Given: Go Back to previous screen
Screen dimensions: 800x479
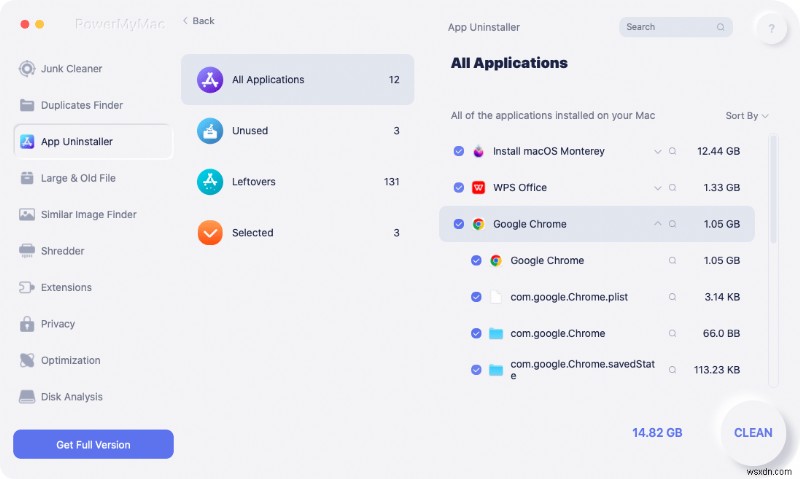Looking at the screenshot, I should (x=198, y=21).
